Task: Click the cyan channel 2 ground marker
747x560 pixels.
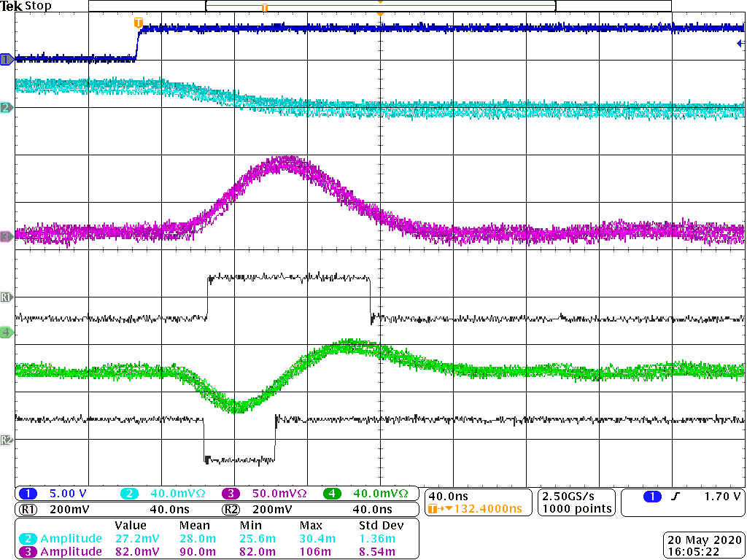Action: (x=7, y=108)
